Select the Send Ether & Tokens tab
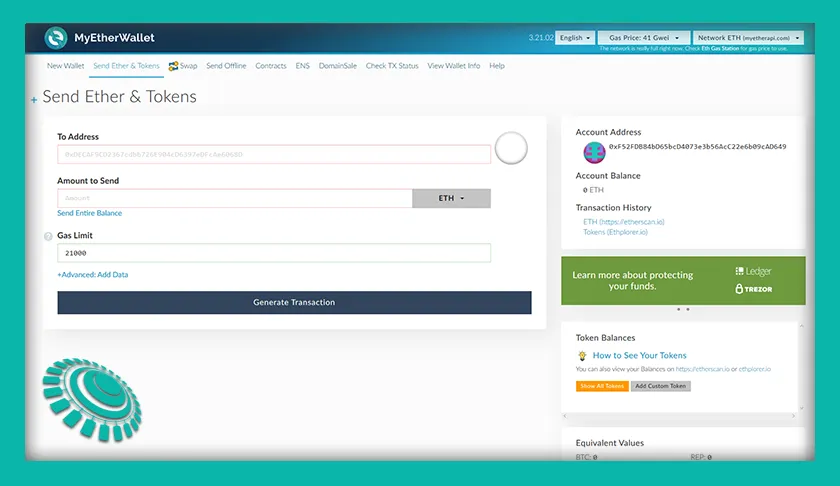Screen dimensions: 840x486 [126, 66]
